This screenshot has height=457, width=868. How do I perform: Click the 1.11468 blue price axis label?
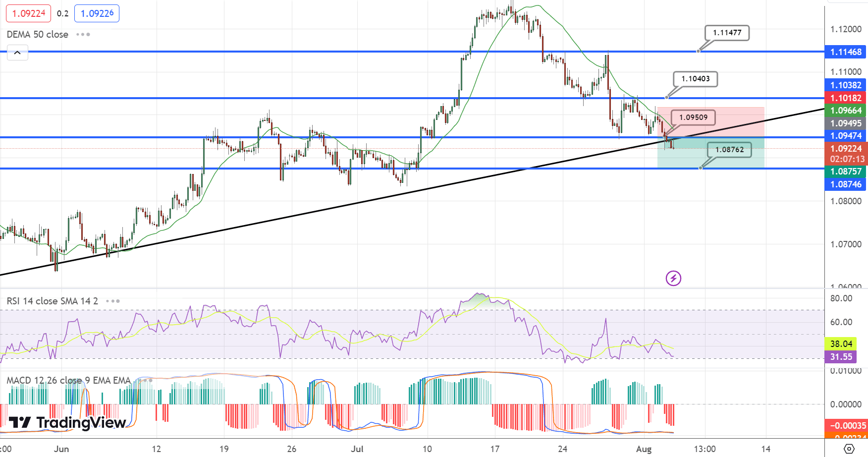point(846,52)
